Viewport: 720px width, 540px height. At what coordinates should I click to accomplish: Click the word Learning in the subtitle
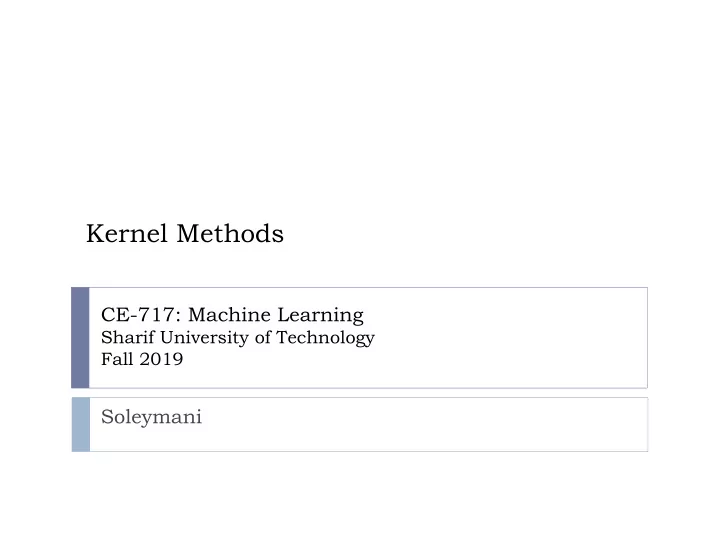click(321, 316)
